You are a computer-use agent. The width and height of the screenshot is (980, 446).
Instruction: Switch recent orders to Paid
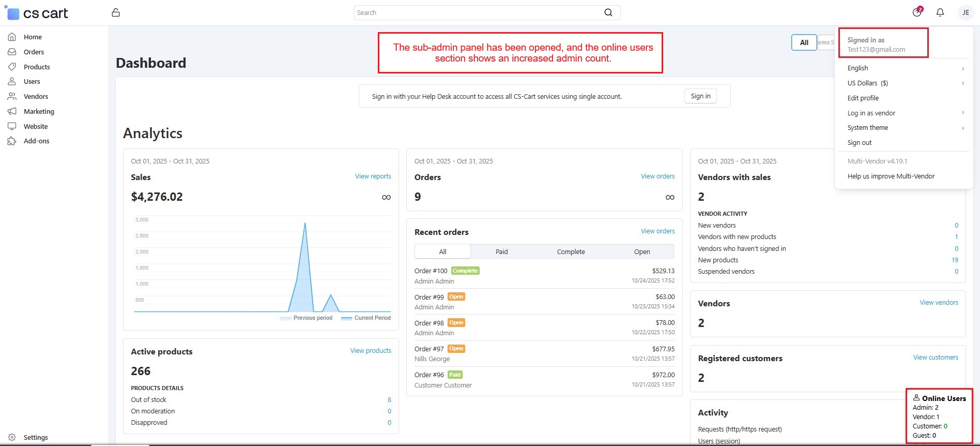tap(501, 251)
